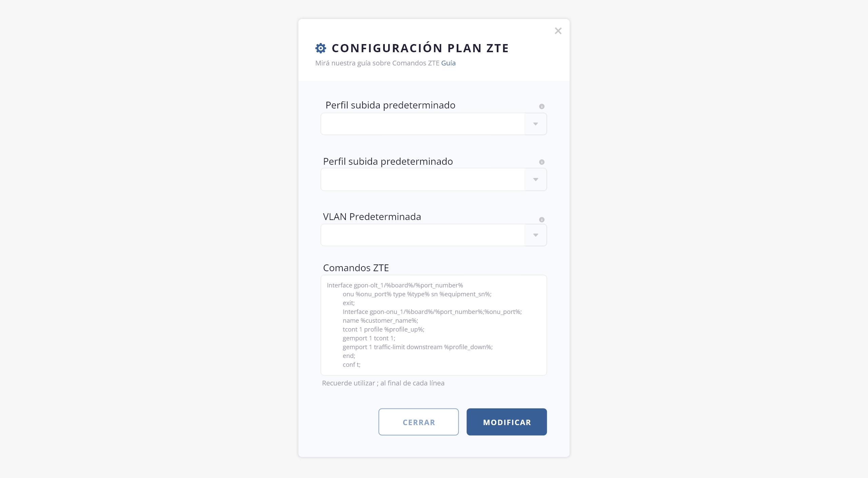Open the Guía link for ZTE commands
The image size is (868, 478).
pyautogui.click(x=448, y=63)
